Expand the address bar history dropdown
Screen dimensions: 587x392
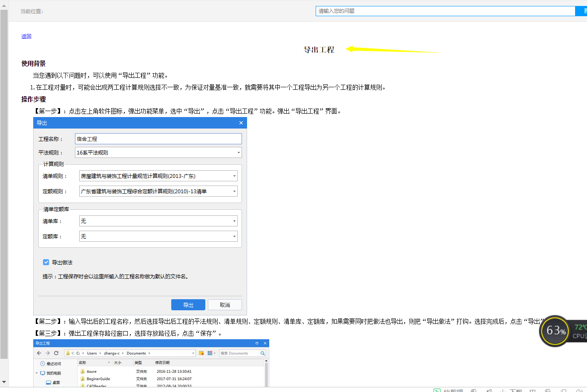point(193,353)
